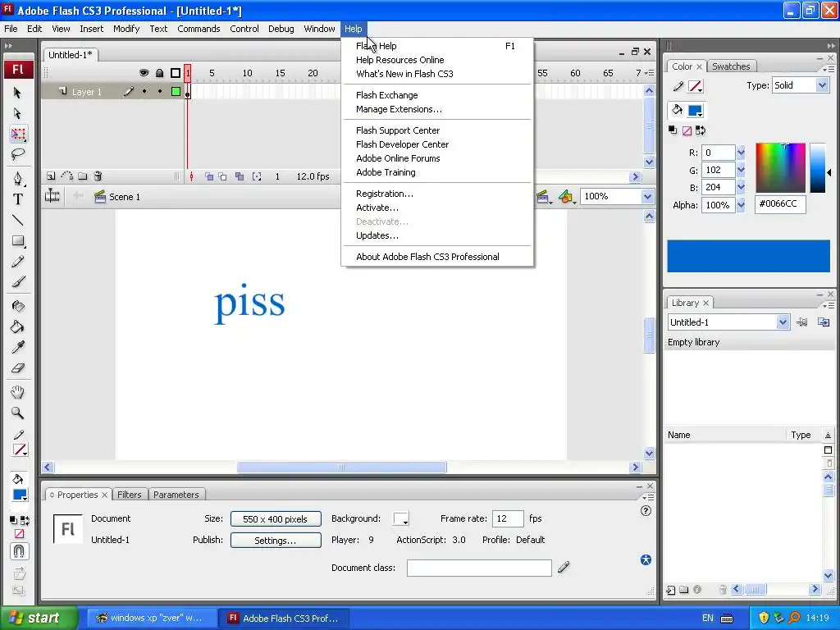Image resolution: width=840 pixels, height=630 pixels.
Task: Toggle Layer 1 green outline square
Action: pos(176,92)
